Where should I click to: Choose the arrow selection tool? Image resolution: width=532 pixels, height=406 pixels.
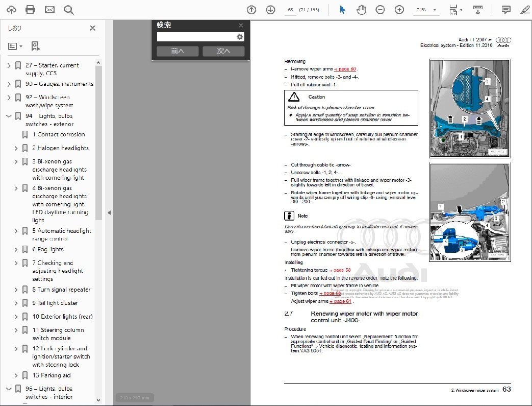pyautogui.click(x=342, y=10)
